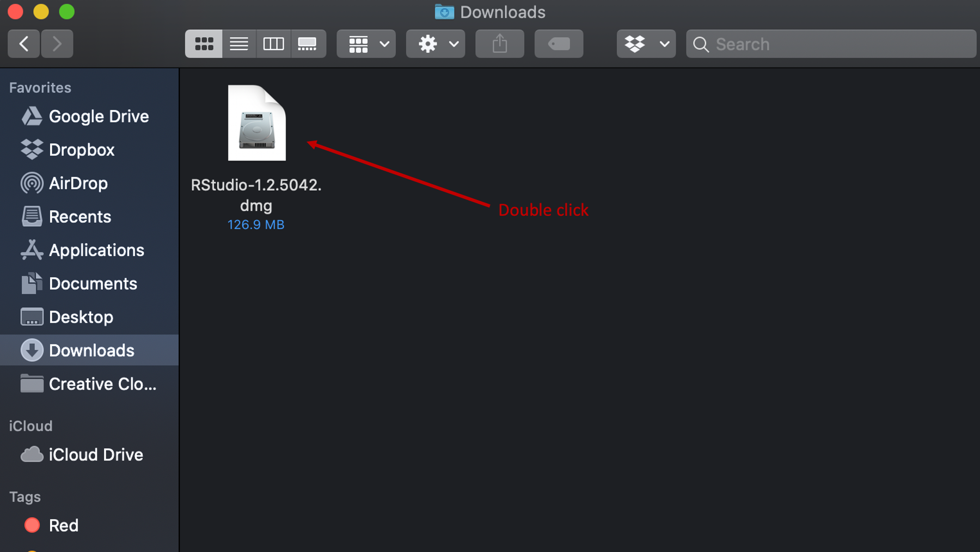Click the 126.9 MB file size label
980x552 pixels.
[256, 225]
